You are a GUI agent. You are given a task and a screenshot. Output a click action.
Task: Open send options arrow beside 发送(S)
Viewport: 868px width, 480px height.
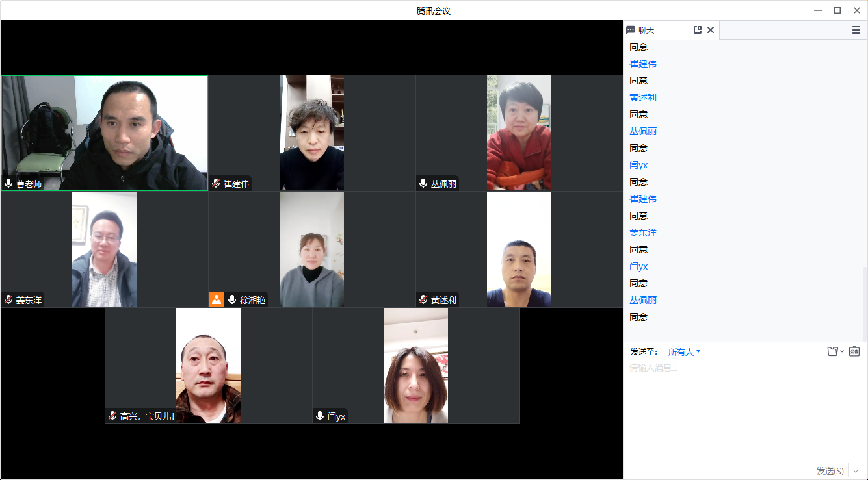click(856, 471)
